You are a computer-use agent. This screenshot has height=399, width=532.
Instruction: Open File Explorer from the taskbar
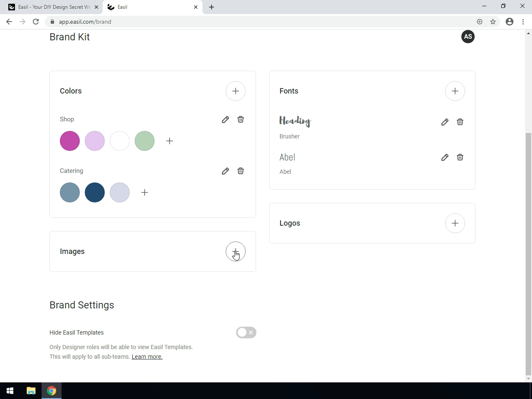click(31, 391)
